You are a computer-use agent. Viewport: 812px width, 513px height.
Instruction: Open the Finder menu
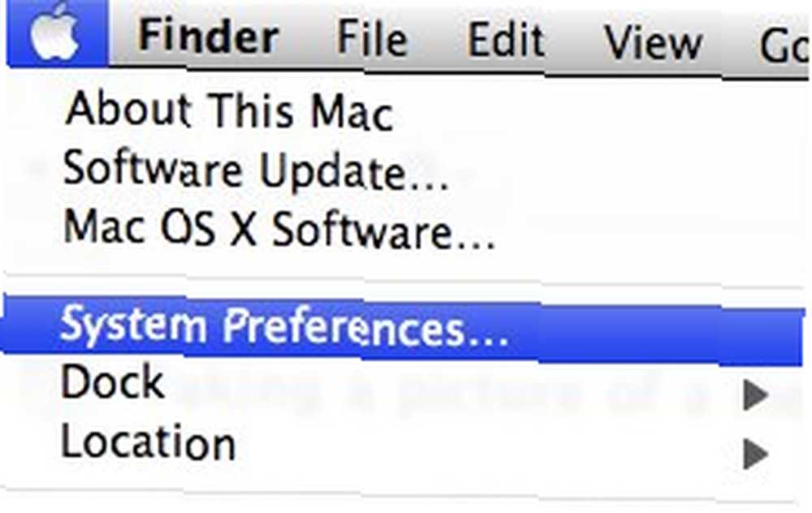click(x=209, y=37)
